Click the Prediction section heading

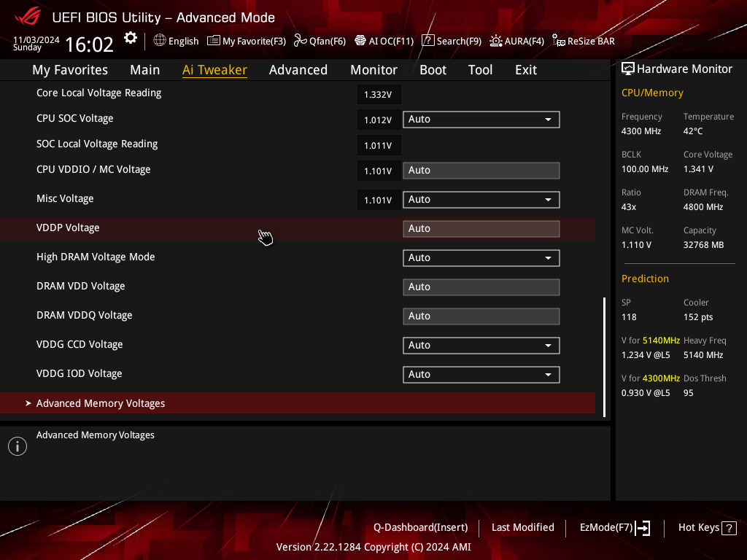point(645,279)
